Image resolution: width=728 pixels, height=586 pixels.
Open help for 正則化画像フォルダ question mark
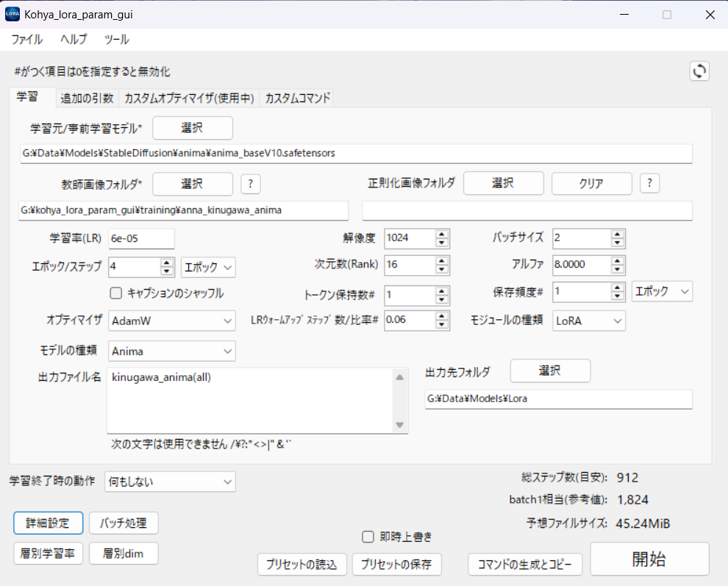tap(649, 183)
